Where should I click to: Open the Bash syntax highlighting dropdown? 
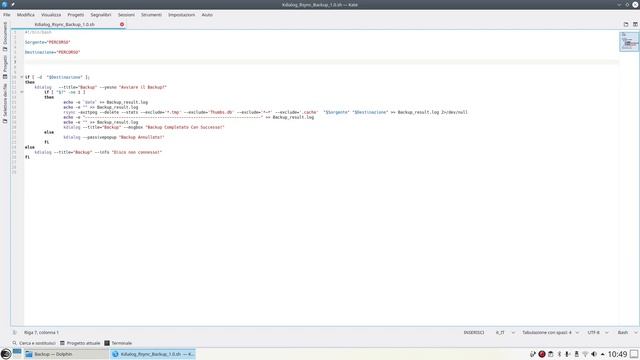(627, 333)
